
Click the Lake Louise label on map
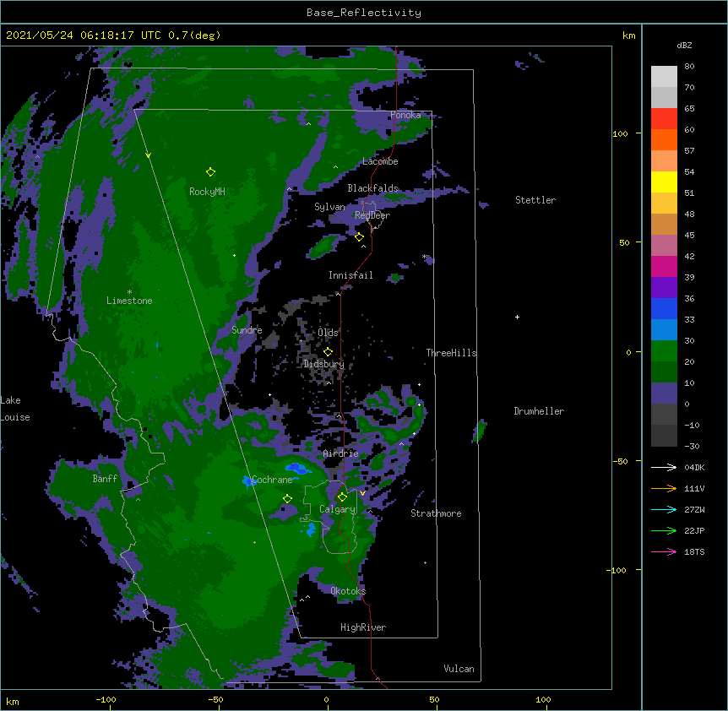point(14,409)
